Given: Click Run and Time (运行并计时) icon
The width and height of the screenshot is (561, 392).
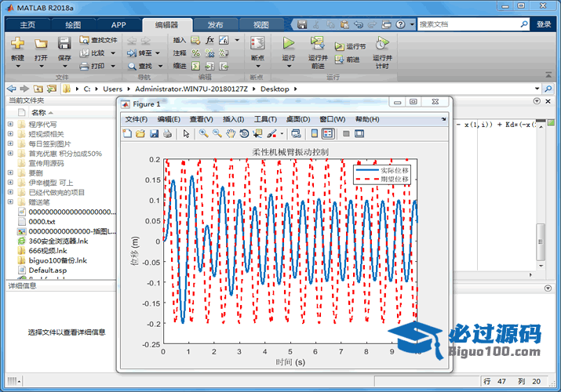Looking at the screenshot, I should [x=382, y=43].
